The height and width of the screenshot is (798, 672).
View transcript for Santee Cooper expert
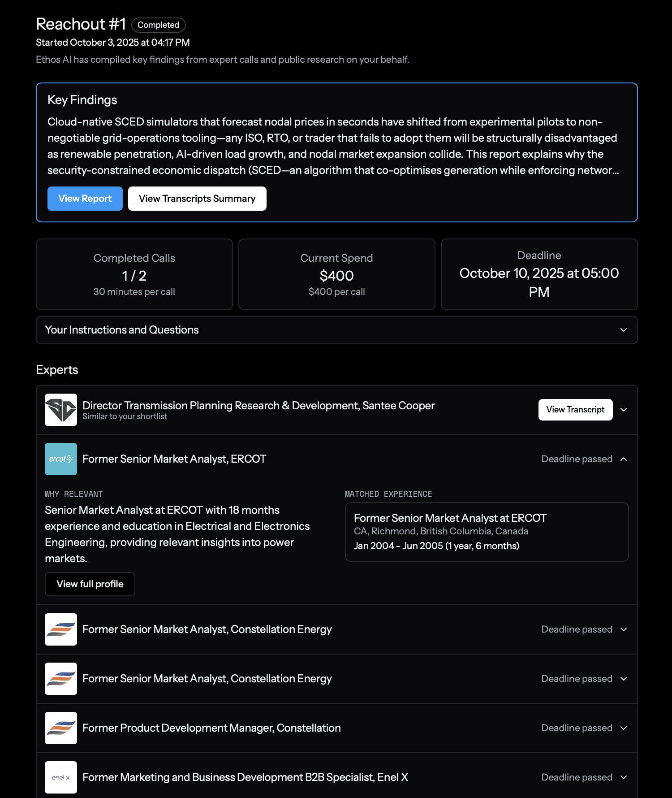(575, 410)
